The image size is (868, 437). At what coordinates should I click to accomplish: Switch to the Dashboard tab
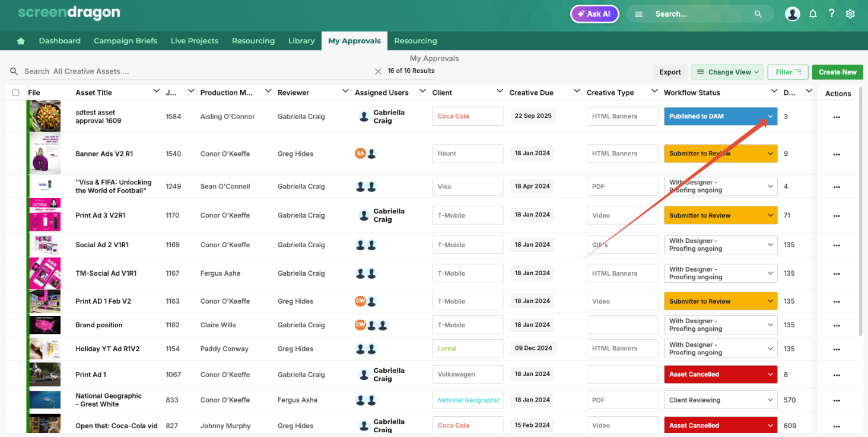[x=59, y=41]
